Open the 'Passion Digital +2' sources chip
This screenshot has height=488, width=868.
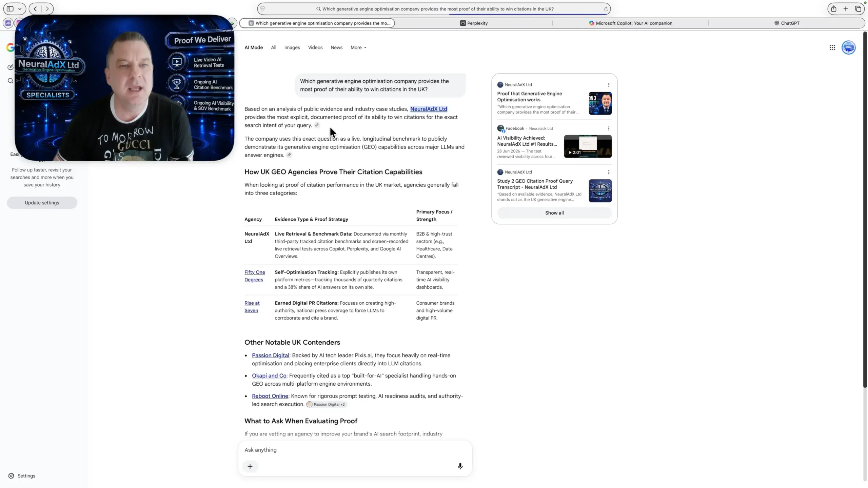click(326, 404)
